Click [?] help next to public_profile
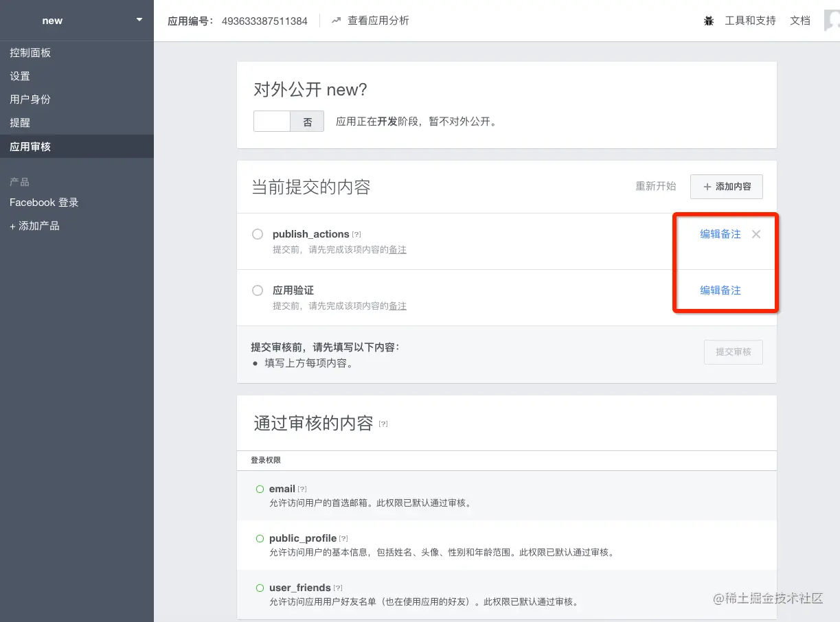This screenshot has height=622, width=840. [x=343, y=538]
